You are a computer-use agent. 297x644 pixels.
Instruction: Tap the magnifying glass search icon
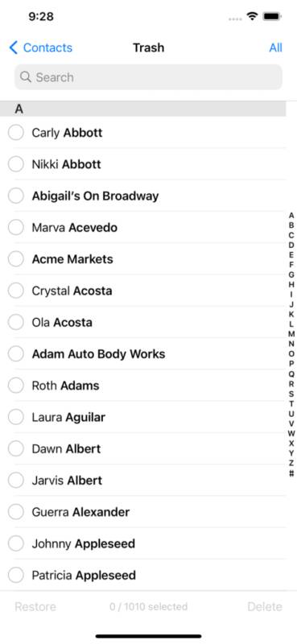(x=26, y=77)
